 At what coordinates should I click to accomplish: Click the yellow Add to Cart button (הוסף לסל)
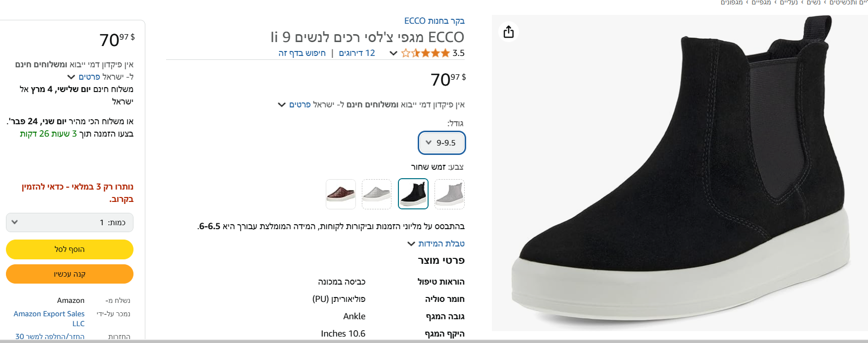(x=70, y=249)
